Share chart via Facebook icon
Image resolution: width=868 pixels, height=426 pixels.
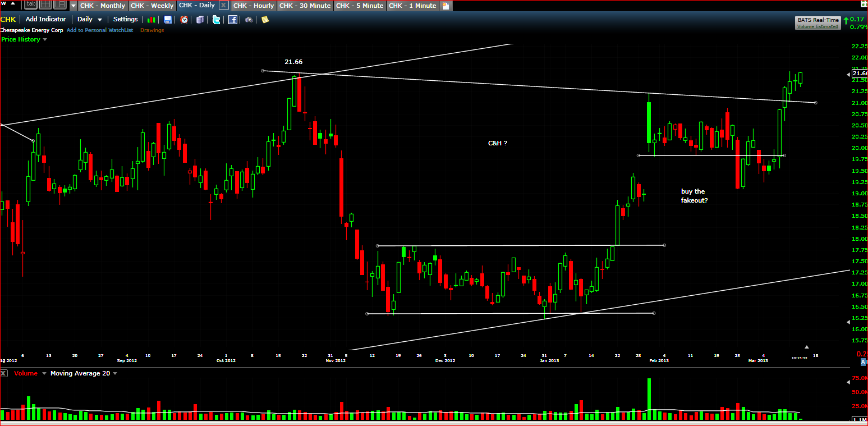233,20
